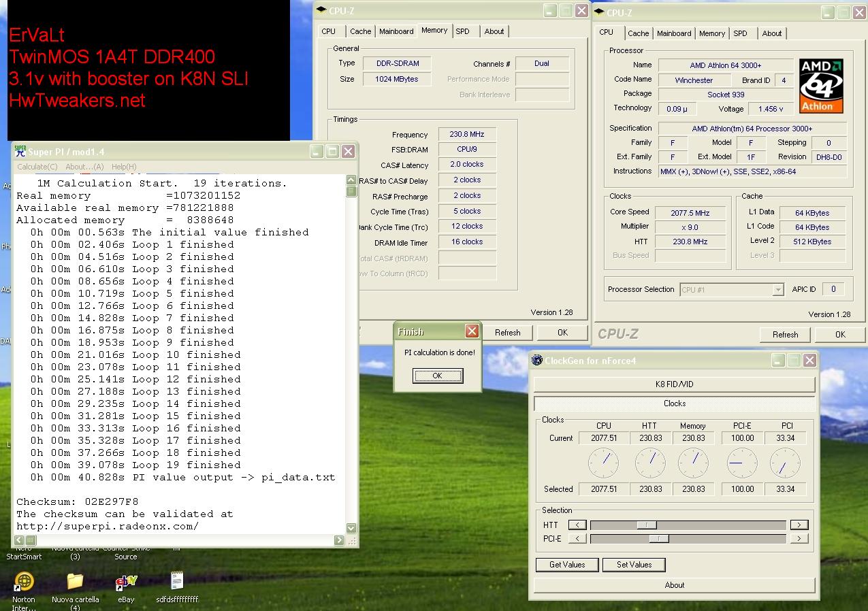Click the Socket 939 package value

[726, 95]
